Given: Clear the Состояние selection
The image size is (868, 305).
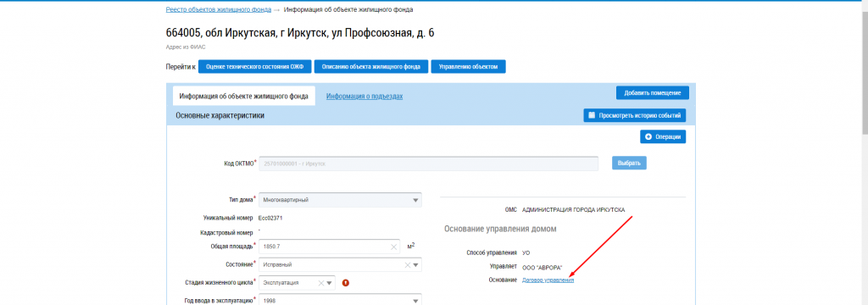Looking at the screenshot, I should (x=408, y=265).
